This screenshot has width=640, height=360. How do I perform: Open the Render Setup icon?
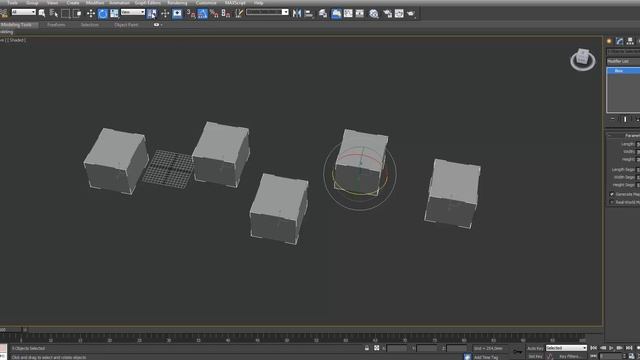(387, 13)
